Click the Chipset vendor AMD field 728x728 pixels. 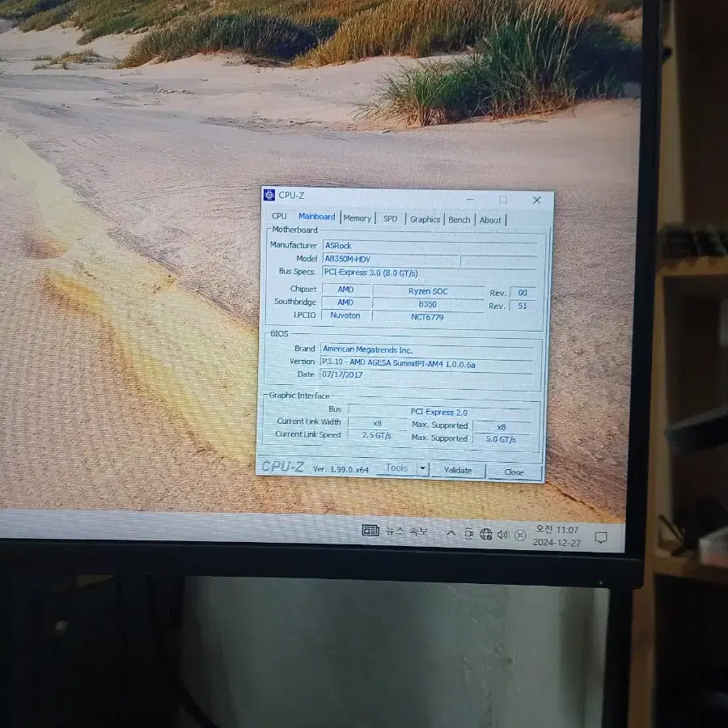[346, 290]
